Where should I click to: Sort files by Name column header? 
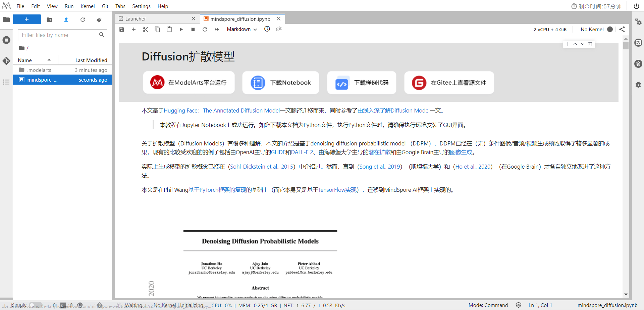click(x=36, y=60)
